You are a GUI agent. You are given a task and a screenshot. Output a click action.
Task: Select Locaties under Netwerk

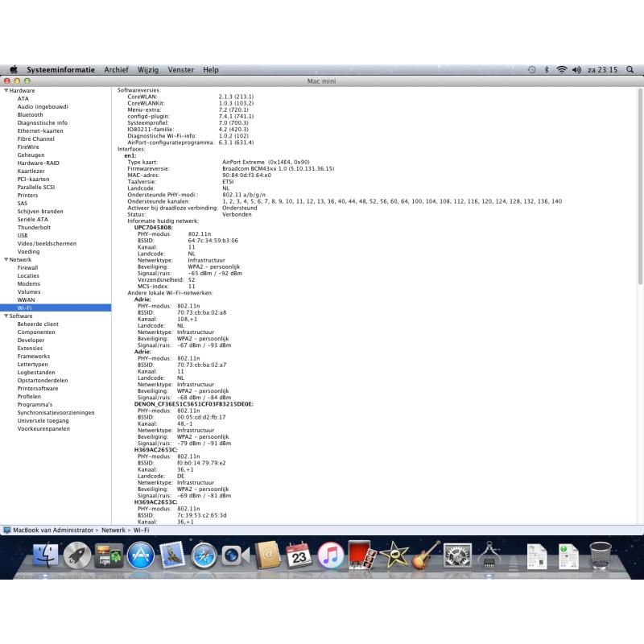pyautogui.click(x=28, y=275)
